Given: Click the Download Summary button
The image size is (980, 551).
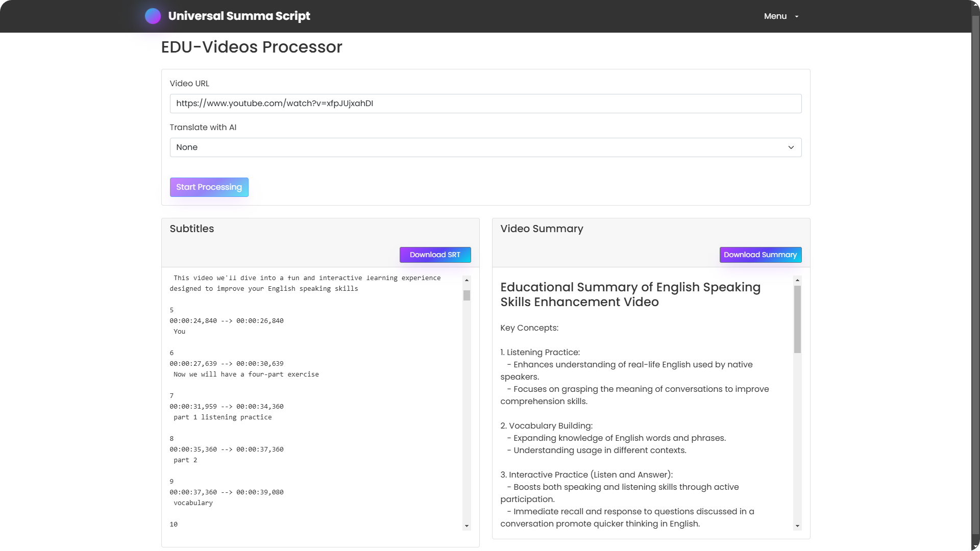Looking at the screenshot, I should coord(760,255).
